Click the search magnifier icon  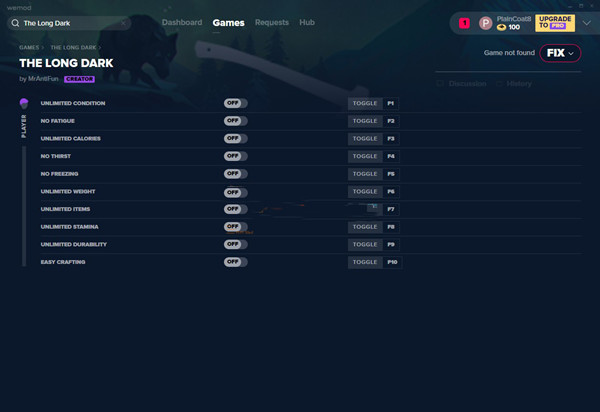tap(15, 23)
